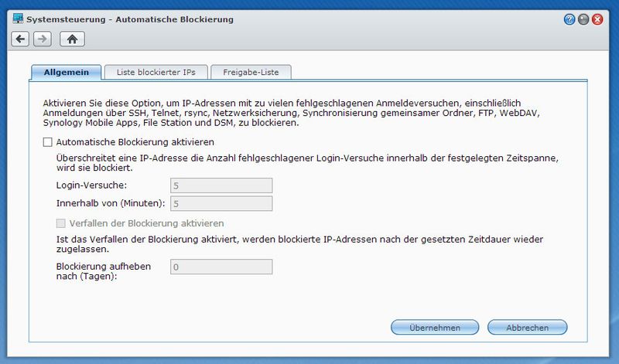Click the 'Aktivieren Sie diese Option' description paragraph
619x364 pixels.
click(x=292, y=113)
